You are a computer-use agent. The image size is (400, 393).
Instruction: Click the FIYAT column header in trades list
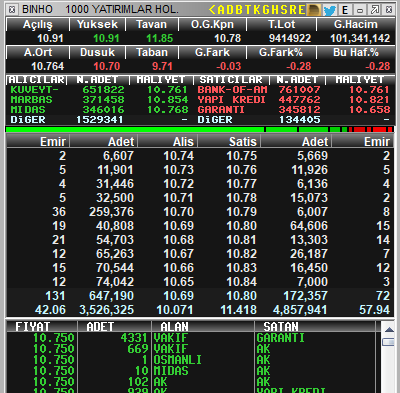[x=42, y=327]
